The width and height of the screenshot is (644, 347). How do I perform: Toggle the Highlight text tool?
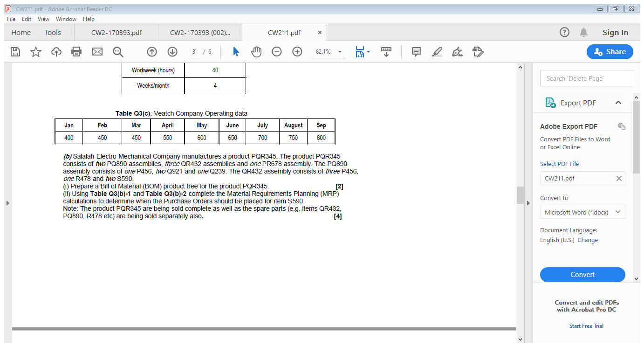[437, 52]
